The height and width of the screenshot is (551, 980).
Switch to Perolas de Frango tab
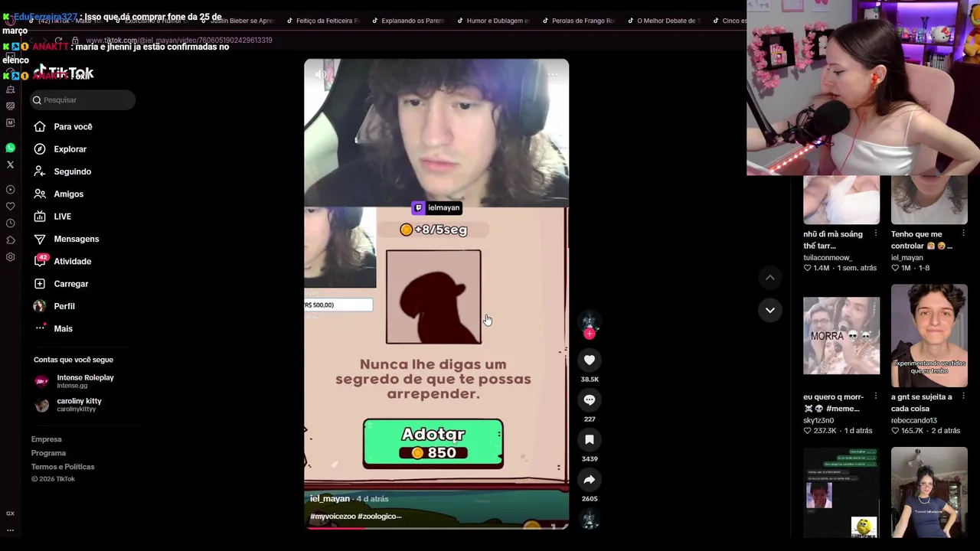pyautogui.click(x=579, y=21)
